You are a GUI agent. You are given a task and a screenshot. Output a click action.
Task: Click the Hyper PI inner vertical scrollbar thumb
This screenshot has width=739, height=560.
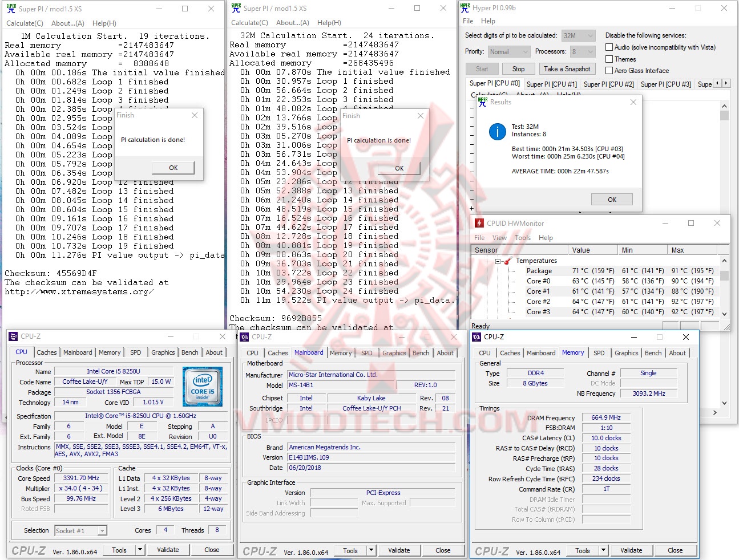click(725, 116)
